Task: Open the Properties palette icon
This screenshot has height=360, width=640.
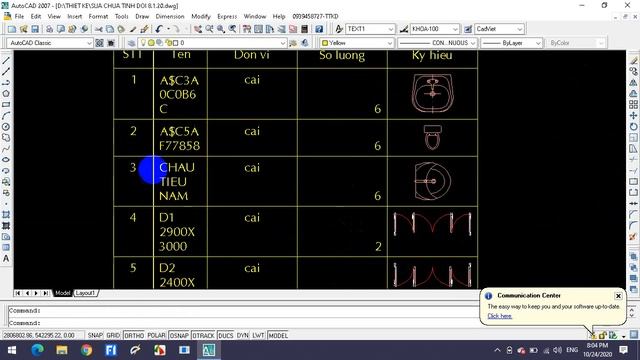Action: [x=247, y=29]
